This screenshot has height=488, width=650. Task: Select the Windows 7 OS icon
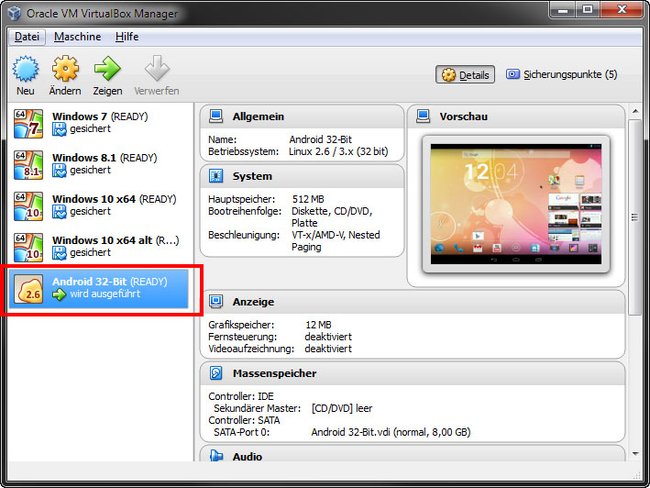[x=28, y=124]
